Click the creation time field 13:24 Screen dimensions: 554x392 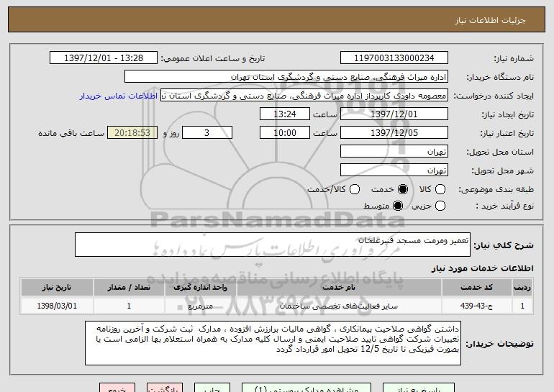click(x=285, y=114)
